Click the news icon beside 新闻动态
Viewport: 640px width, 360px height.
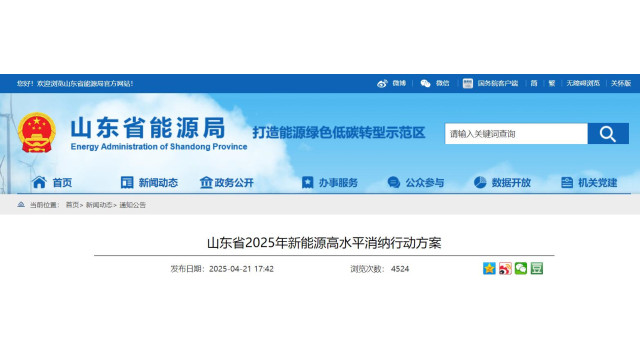tap(127, 182)
